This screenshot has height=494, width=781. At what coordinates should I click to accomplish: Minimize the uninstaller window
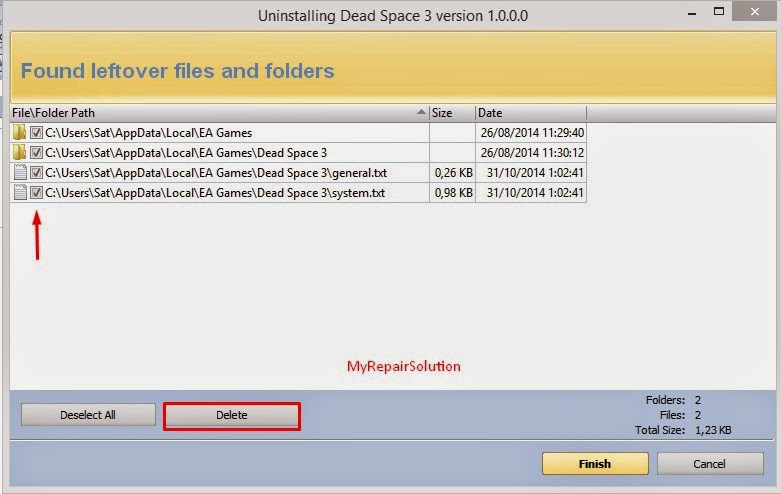pyautogui.click(x=692, y=13)
